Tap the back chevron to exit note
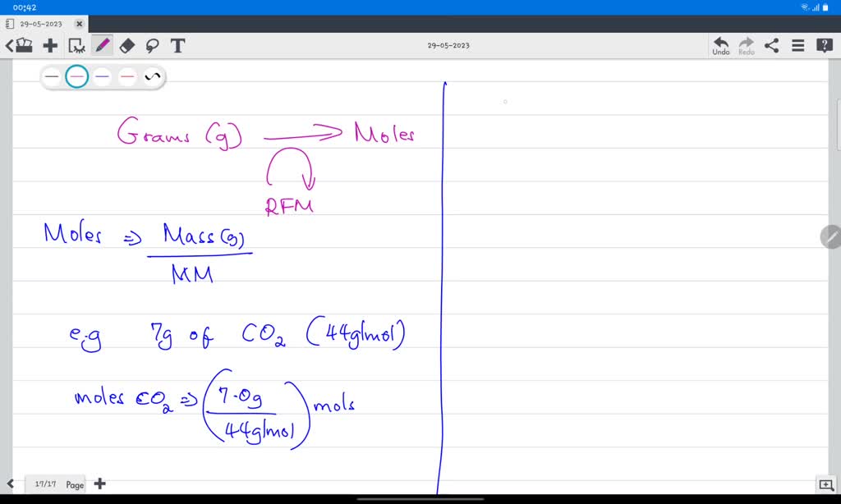The image size is (841, 504). pyautogui.click(x=9, y=46)
